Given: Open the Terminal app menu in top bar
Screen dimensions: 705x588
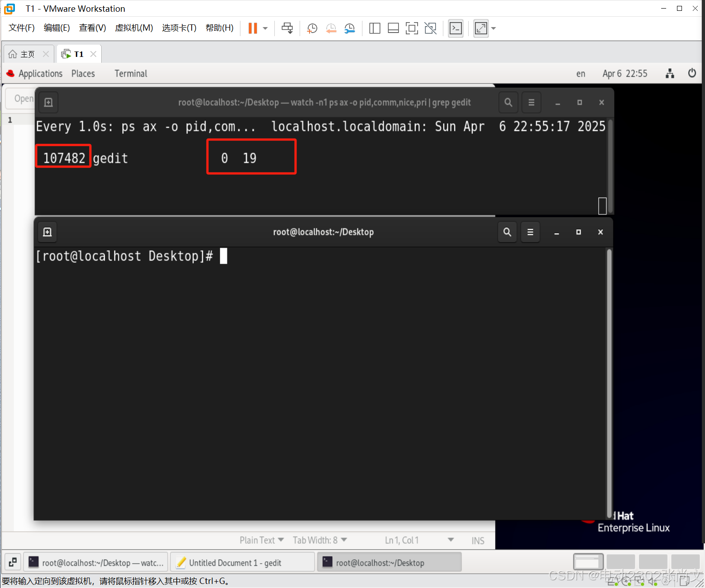Looking at the screenshot, I should click(131, 74).
